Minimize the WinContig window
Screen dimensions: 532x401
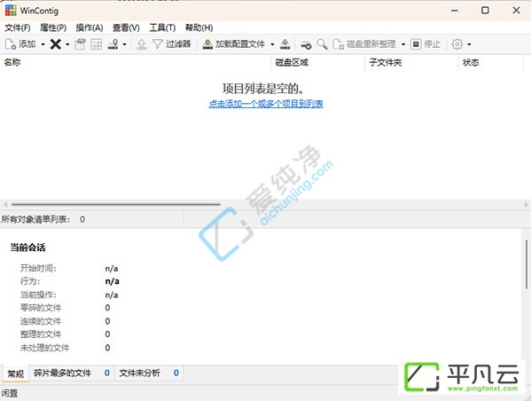[x=454, y=11]
